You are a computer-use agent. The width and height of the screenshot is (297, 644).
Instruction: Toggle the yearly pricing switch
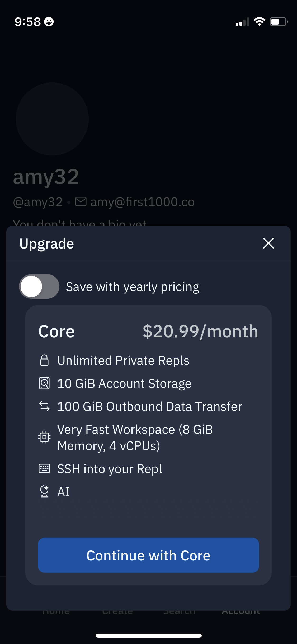pyautogui.click(x=39, y=287)
